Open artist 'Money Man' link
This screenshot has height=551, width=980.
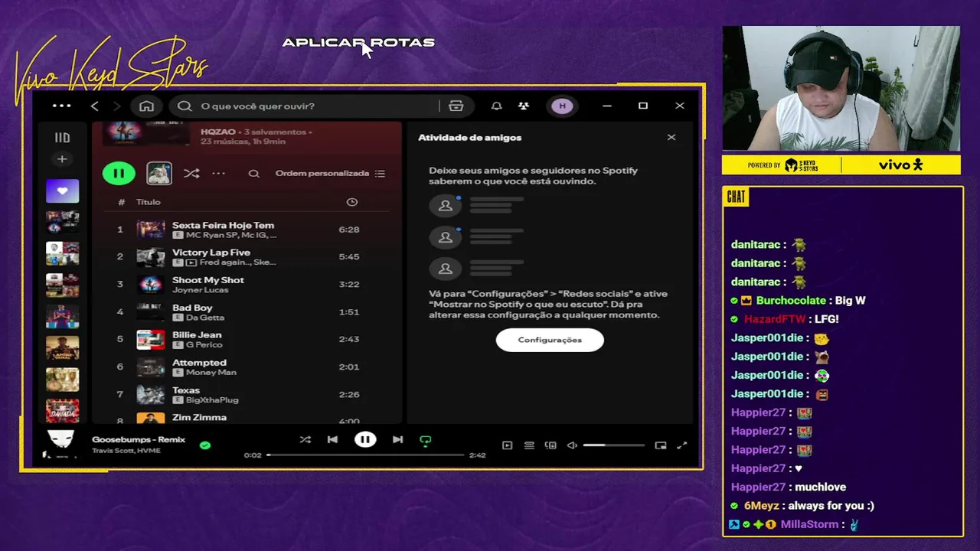(211, 373)
